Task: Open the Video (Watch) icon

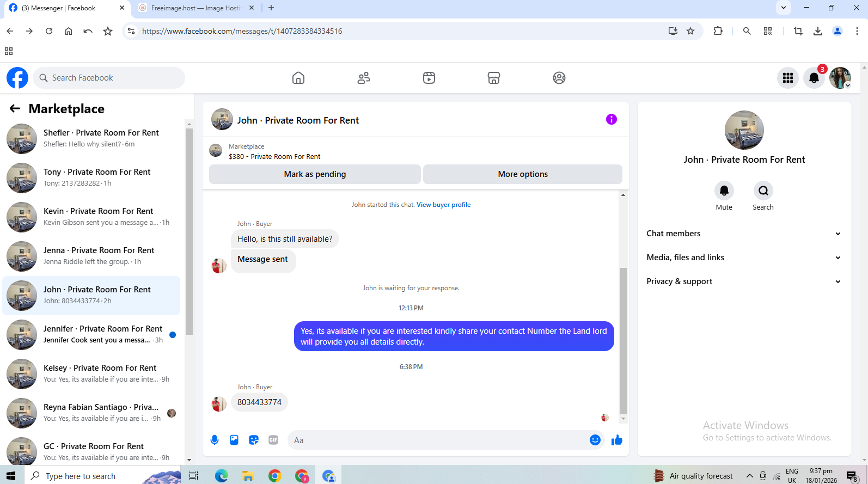Action: (429, 78)
